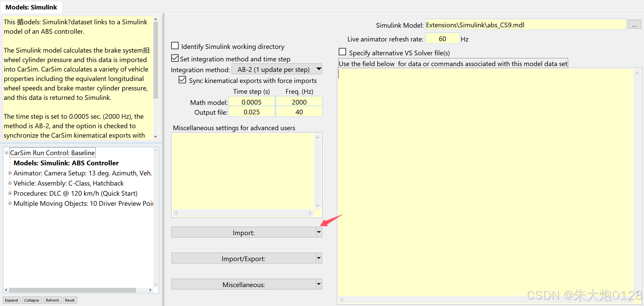The image size is (644, 306).
Task: Select CarSim Run Control: Baseline item
Action: click(53, 153)
